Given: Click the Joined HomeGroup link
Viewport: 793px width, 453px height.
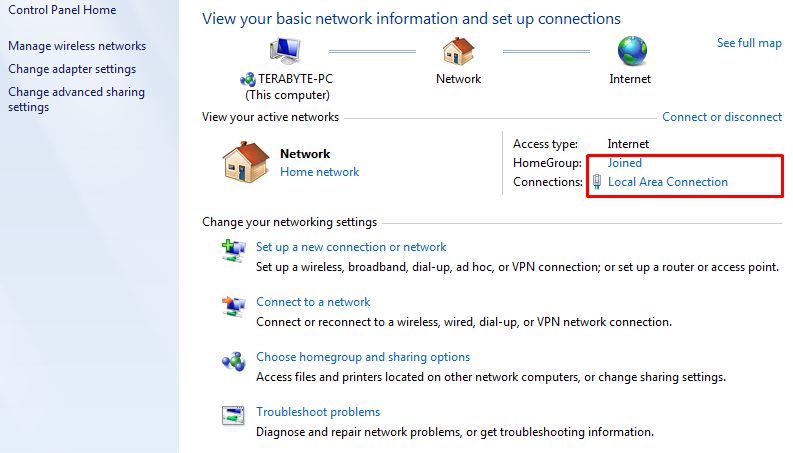Looking at the screenshot, I should pos(625,163).
